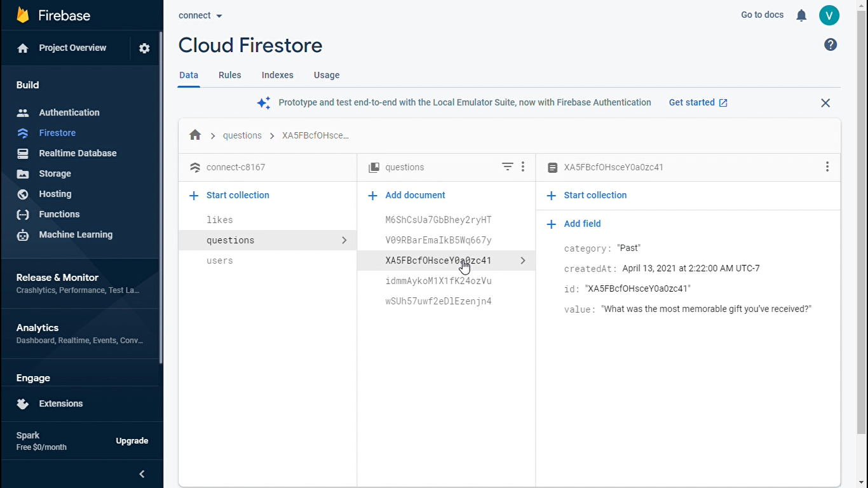Open filter icon for questions collection
The image size is (868, 488).
[507, 166]
